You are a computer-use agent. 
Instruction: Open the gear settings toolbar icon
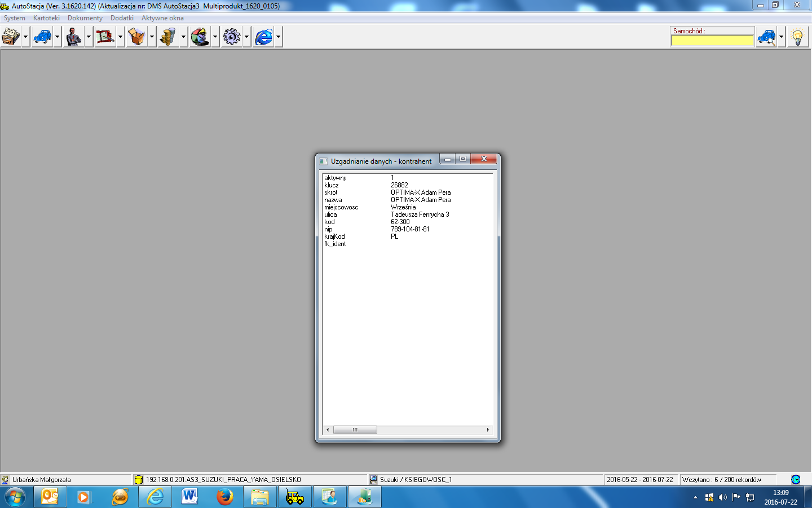[232, 37]
